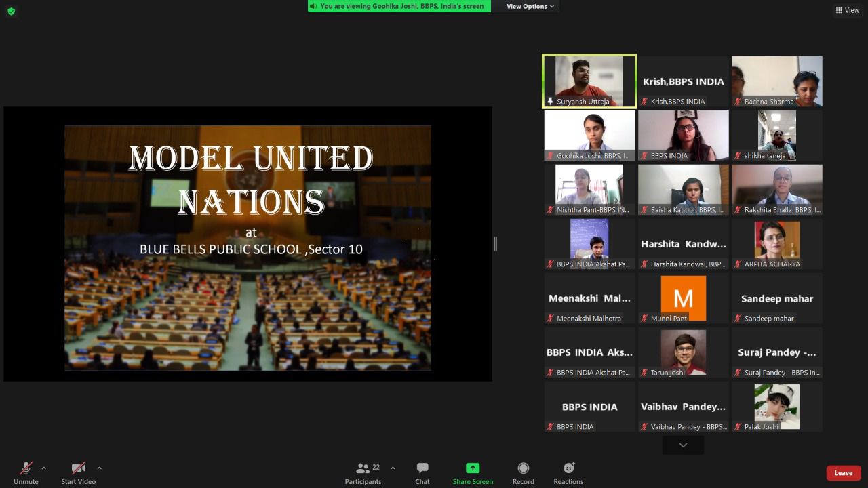Start your video
868x488 pixels.
[77, 472]
